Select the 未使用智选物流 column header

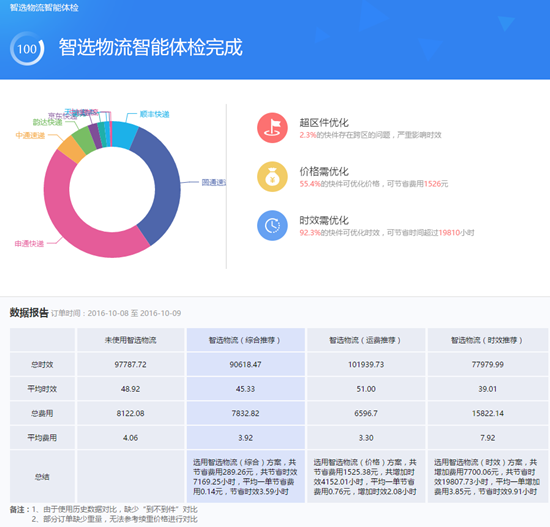coord(130,340)
